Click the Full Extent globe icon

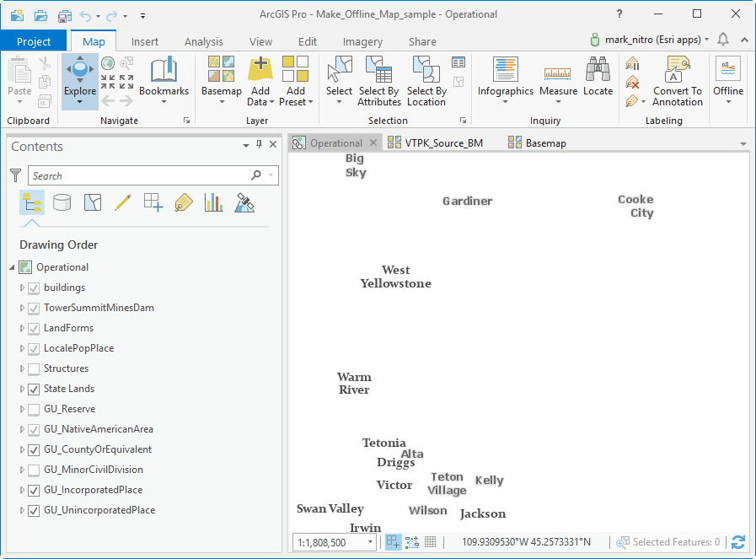click(x=108, y=63)
